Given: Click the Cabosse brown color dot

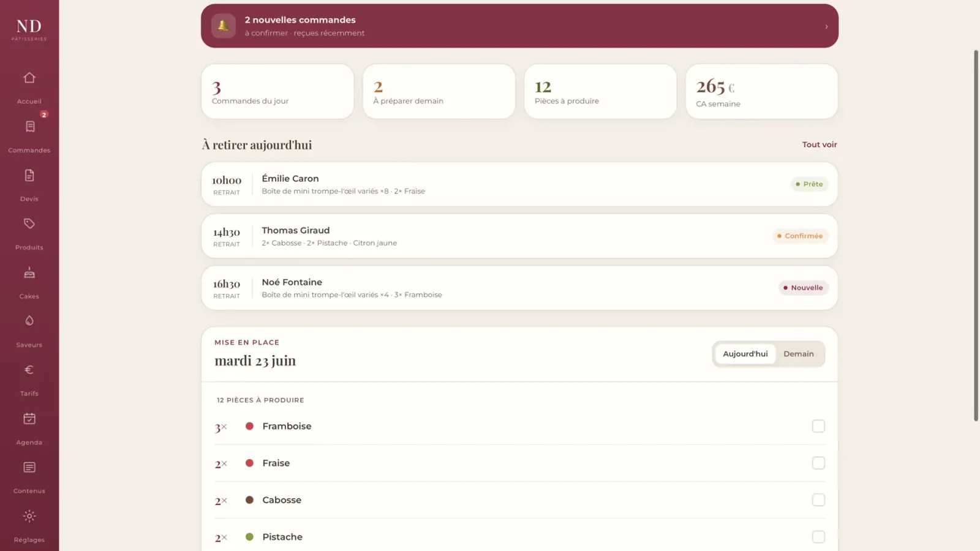Looking at the screenshot, I should [x=249, y=500].
